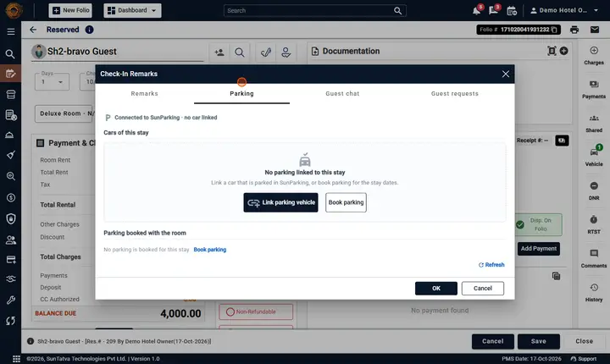Toggle the Non-Refundable option
This screenshot has height=364, width=610.
(256, 312)
